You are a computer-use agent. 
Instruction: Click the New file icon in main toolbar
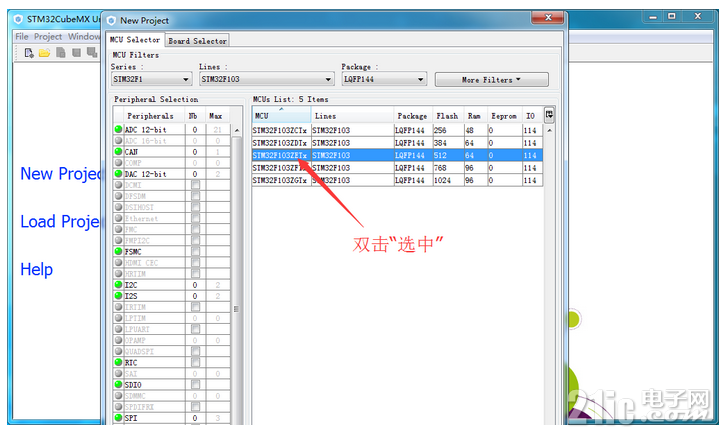click(x=29, y=53)
